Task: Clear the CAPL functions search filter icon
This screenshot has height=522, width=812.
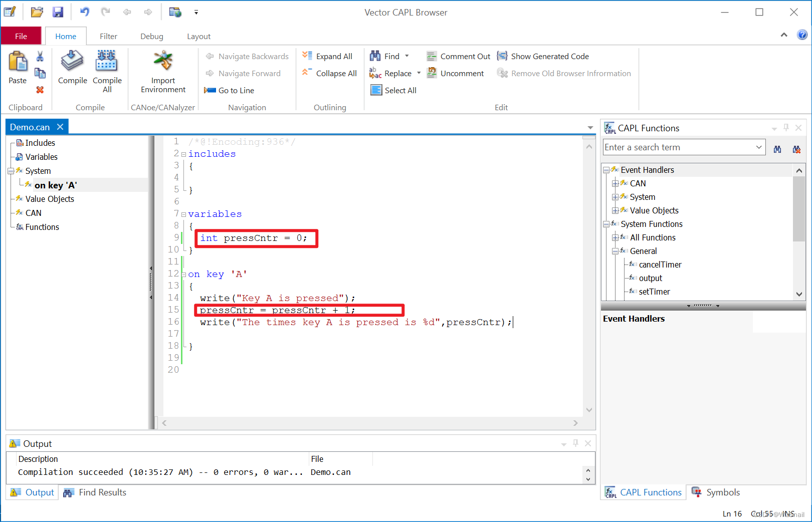Action: pos(796,149)
